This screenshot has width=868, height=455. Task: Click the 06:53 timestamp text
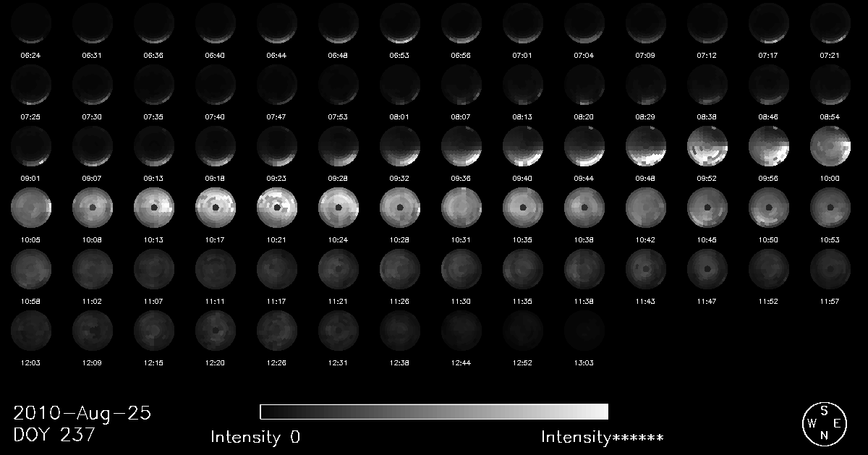399,55
